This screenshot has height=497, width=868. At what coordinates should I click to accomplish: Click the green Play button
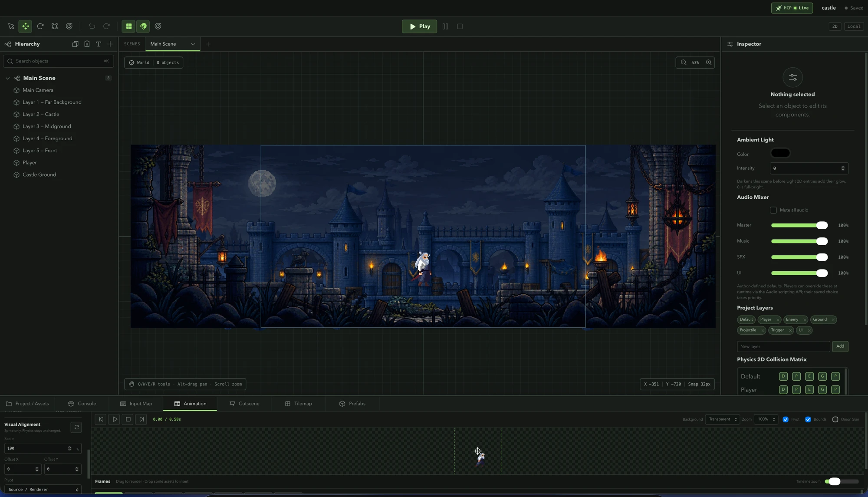(419, 26)
